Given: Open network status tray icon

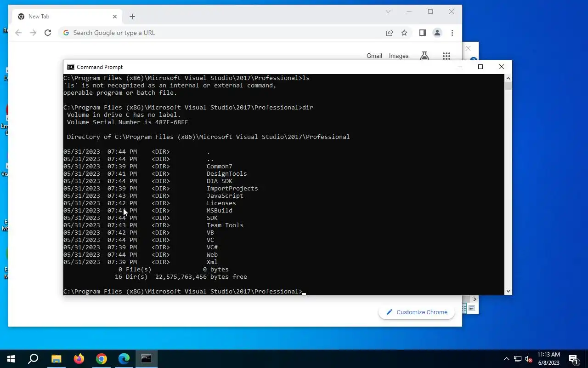Looking at the screenshot, I should pos(518,359).
